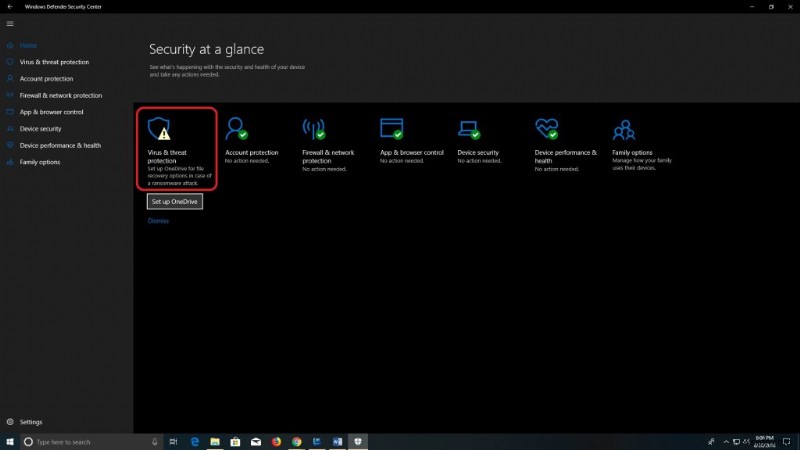Click the Family options people tile icon
Image resolution: width=800 pixels, height=450 pixels.
624,130
